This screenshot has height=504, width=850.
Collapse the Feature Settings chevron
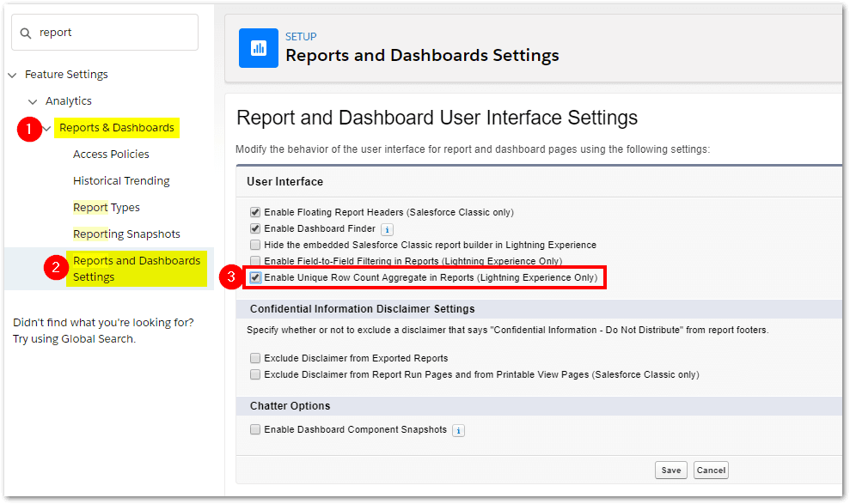[x=13, y=75]
